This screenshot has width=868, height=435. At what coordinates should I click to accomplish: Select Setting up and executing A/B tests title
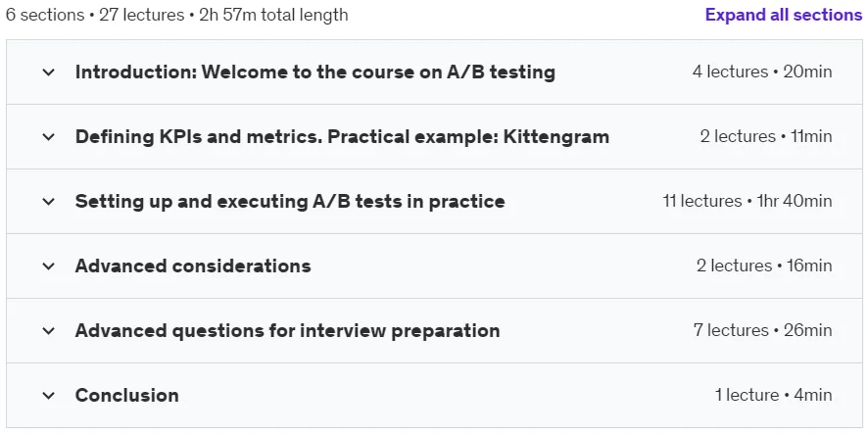[290, 202]
